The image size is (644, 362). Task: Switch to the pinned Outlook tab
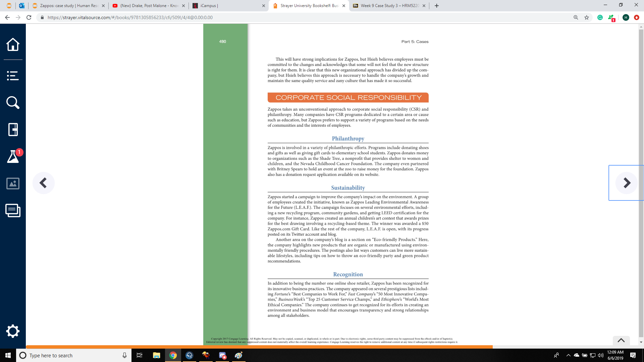click(x=22, y=6)
